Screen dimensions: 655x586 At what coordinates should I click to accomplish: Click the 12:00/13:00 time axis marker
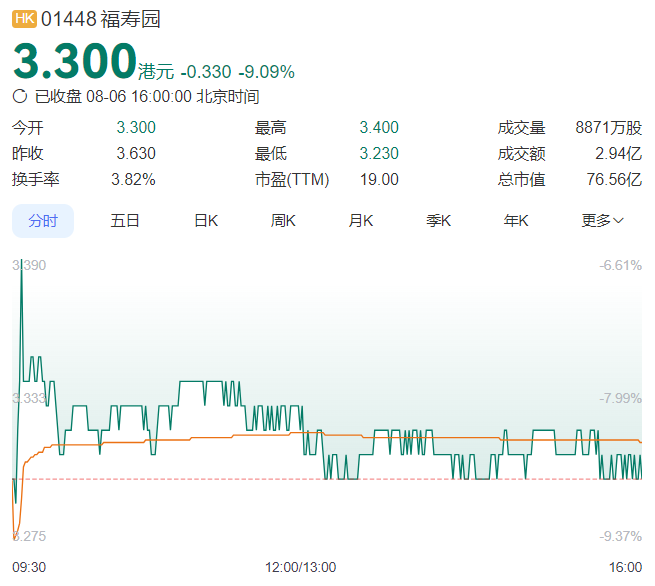(300, 567)
